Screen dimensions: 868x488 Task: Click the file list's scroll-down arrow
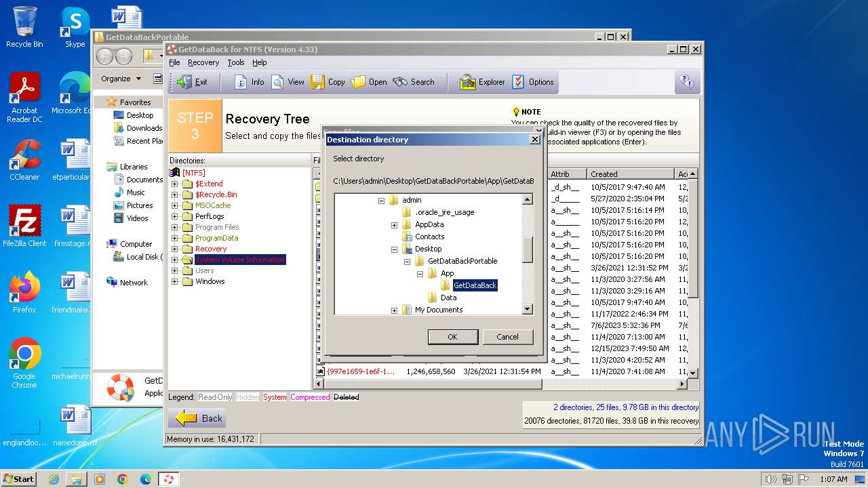pyautogui.click(x=692, y=373)
